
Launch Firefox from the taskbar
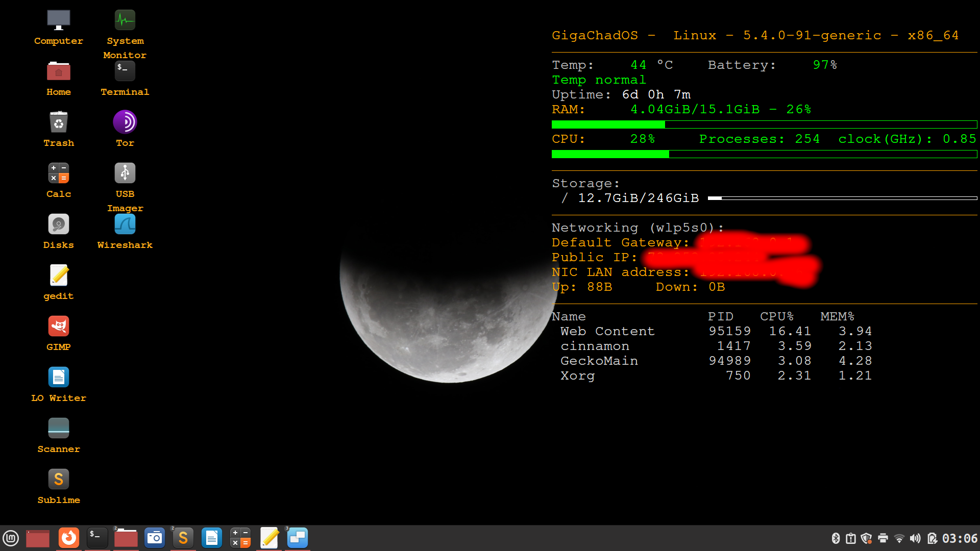click(69, 537)
